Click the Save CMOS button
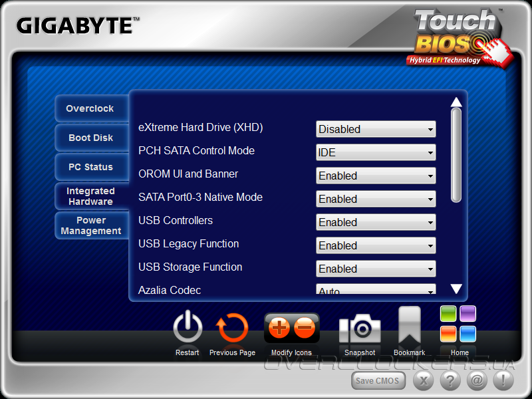This screenshot has height=399, width=532. (378, 380)
